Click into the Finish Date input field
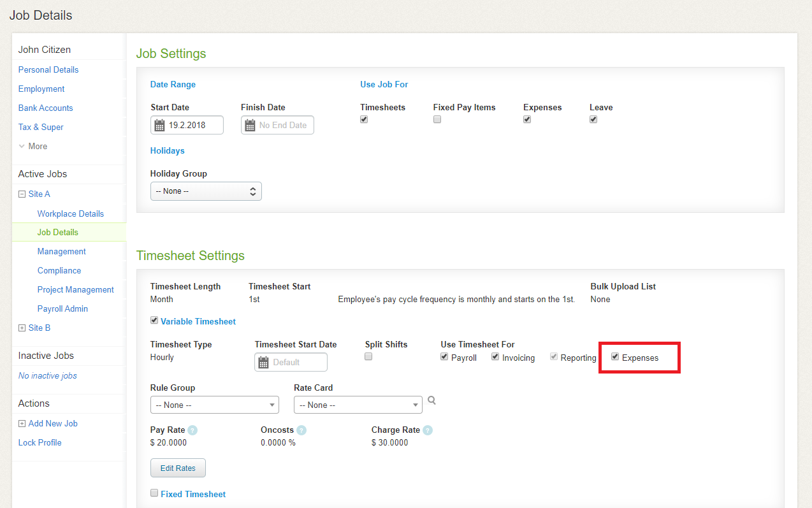The image size is (812, 508). (x=284, y=126)
